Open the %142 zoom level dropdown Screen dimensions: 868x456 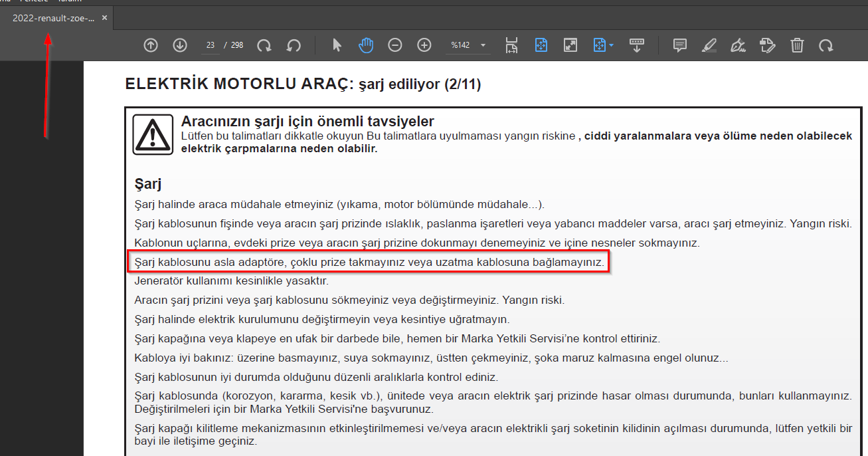pos(483,45)
